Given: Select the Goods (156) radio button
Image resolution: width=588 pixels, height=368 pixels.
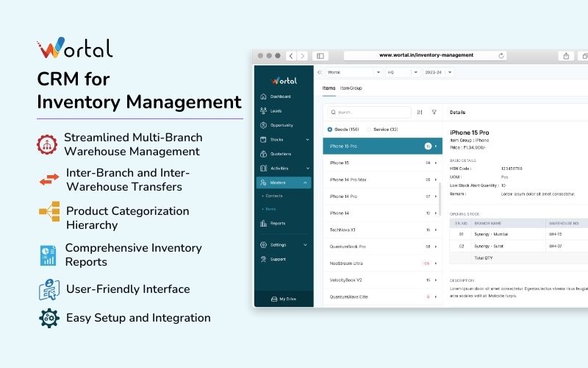Looking at the screenshot, I should pos(330,130).
